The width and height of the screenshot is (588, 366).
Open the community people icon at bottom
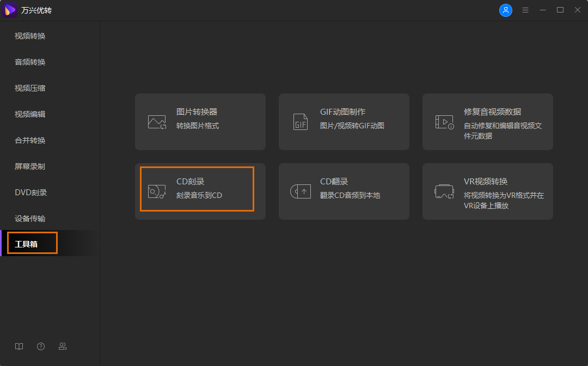pyautogui.click(x=63, y=346)
